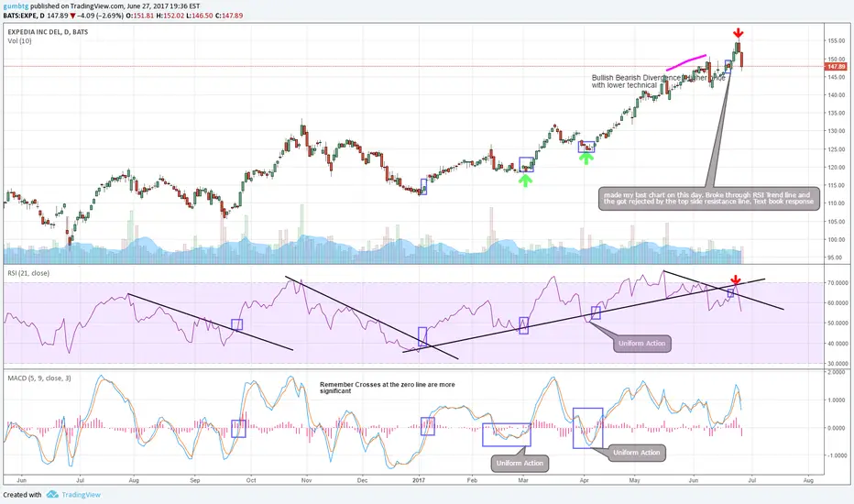Click the 100.00 price axis label
This screenshot has width=854, height=504.
(836, 239)
